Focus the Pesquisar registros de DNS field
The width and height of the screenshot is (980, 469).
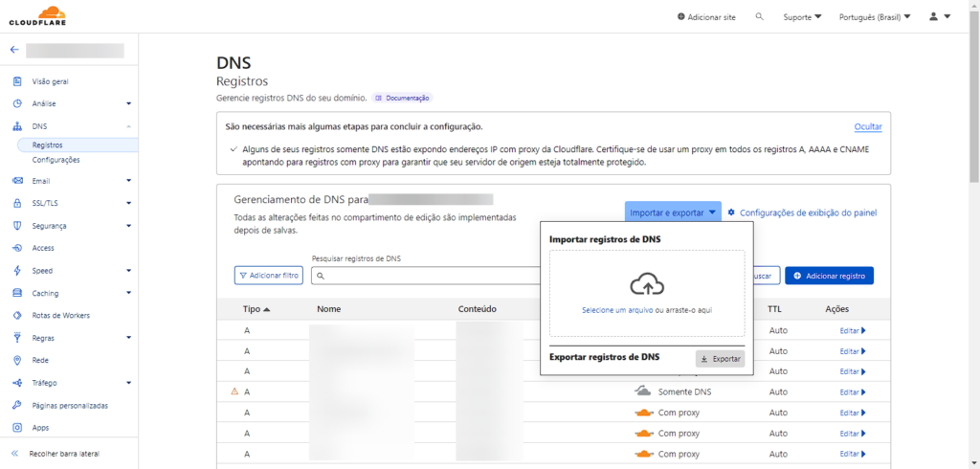coord(425,276)
